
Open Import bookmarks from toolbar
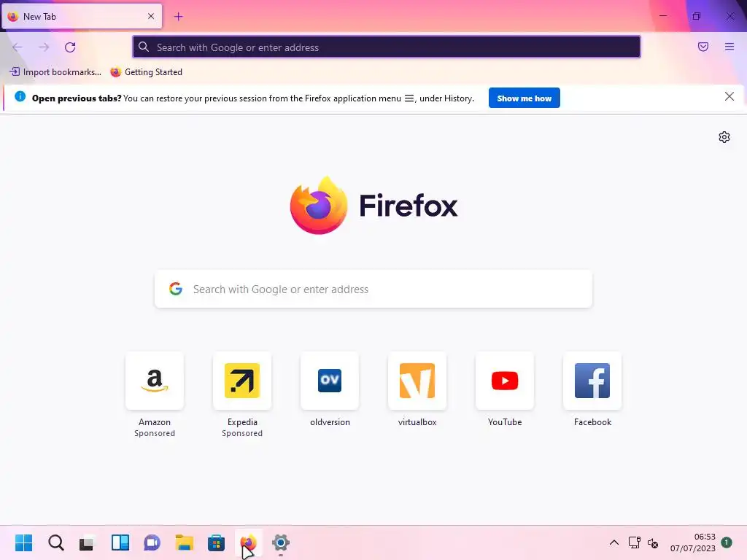pos(55,72)
